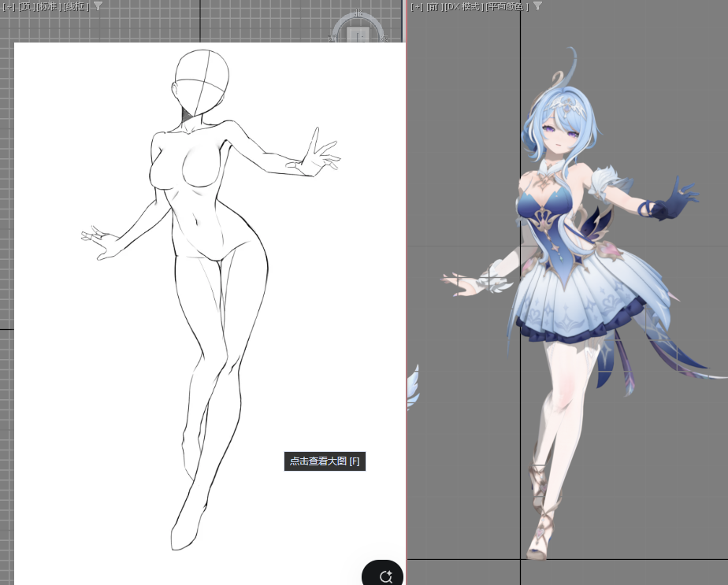Image resolution: width=728 pixels, height=585 pixels.
Task: Click the 北 north marker on ViewCube compass
Action: coord(358,13)
